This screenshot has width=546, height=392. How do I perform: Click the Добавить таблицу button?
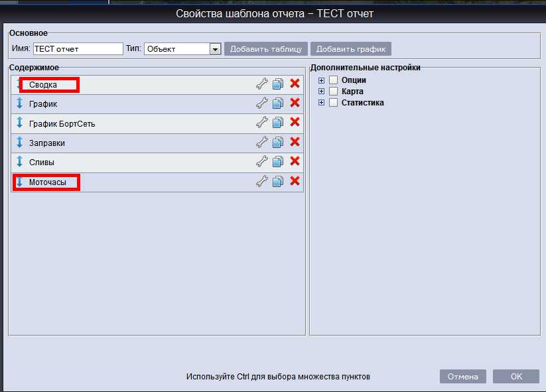coord(266,49)
